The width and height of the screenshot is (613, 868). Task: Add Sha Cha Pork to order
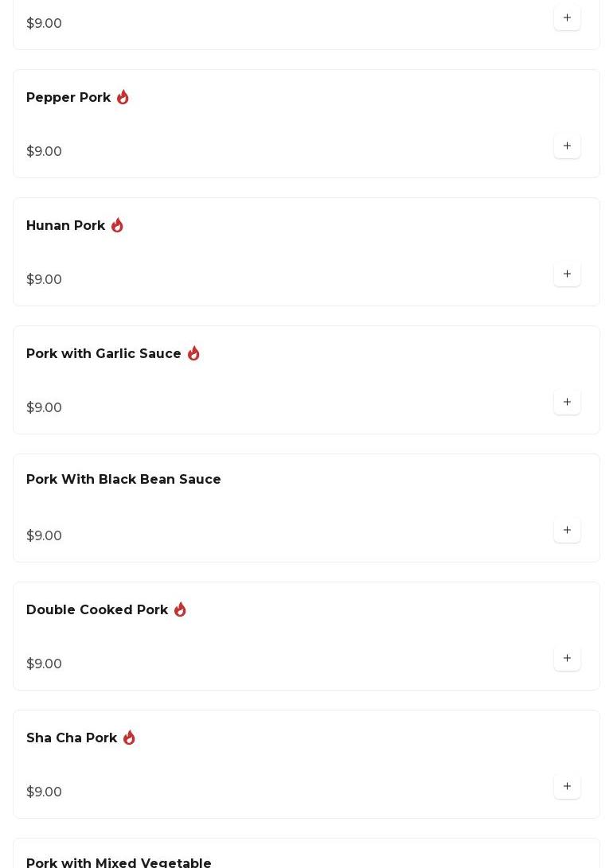pyautogui.click(x=567, y=787)
